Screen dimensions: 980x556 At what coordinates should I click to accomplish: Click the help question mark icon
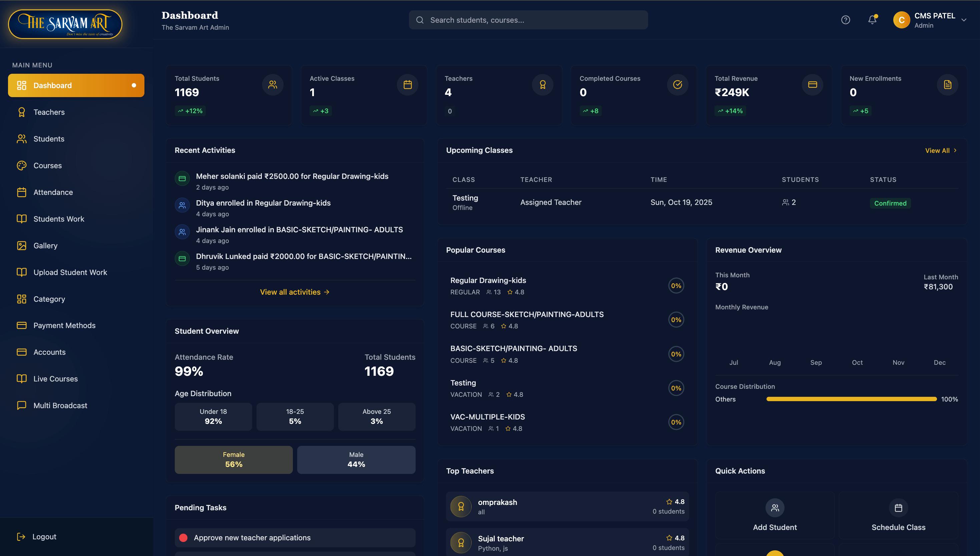845,20
